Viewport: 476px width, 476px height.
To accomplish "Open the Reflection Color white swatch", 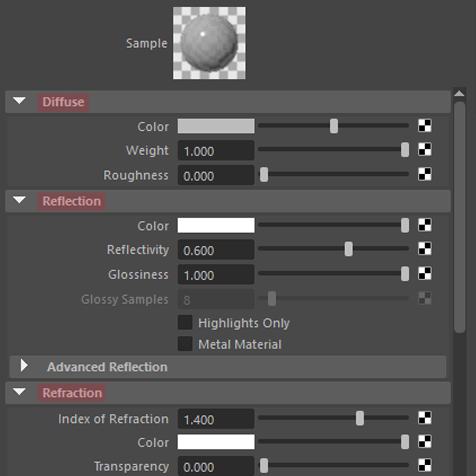I will coord(216,225).
